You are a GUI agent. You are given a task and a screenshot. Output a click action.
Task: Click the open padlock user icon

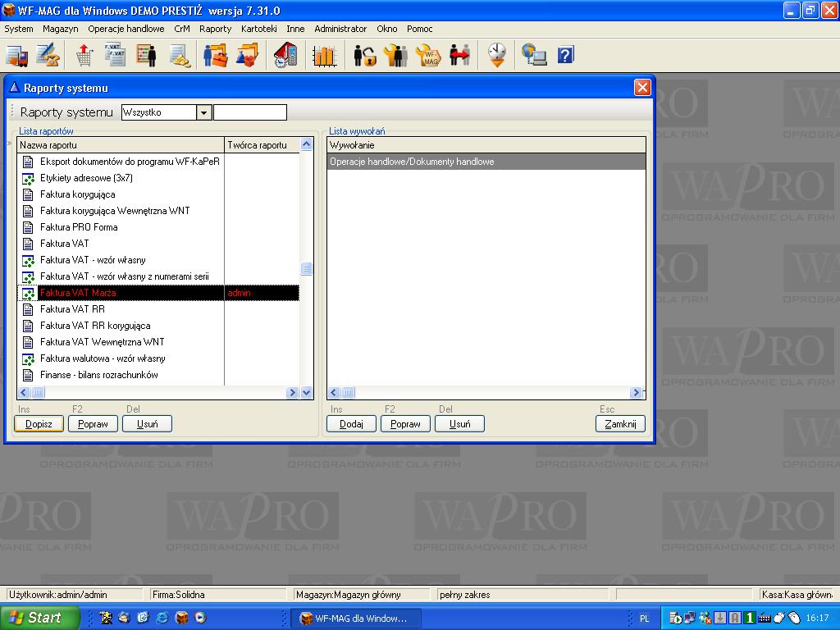coord(364,55)
